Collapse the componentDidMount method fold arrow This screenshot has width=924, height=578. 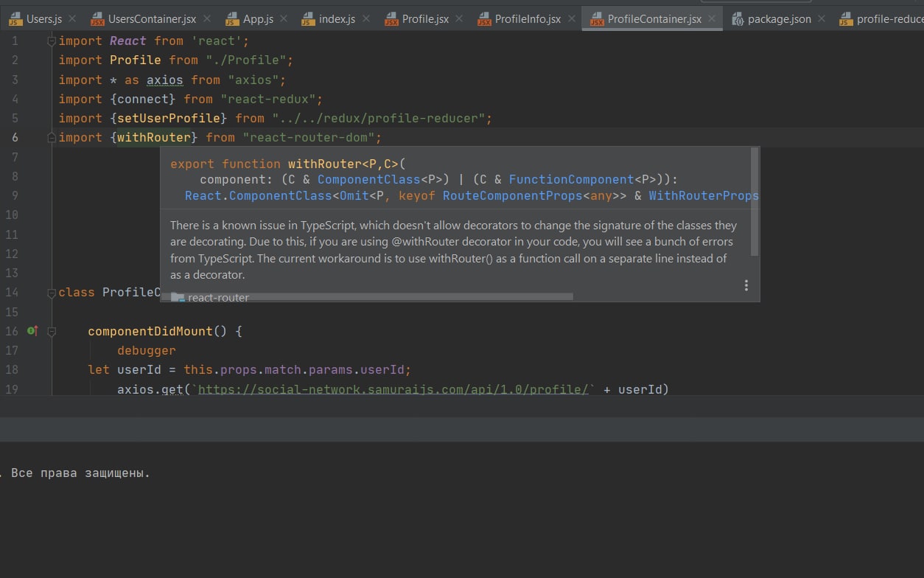pyautogui.click(x=52, y=332)
